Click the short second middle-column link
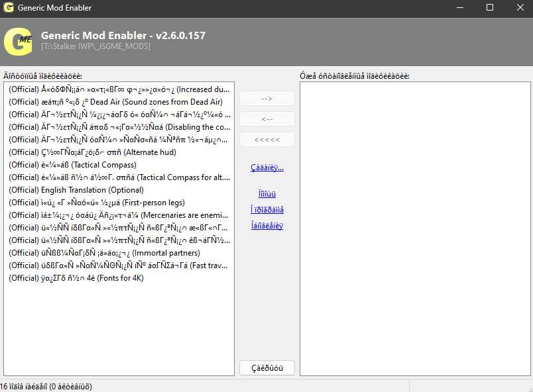Viewport: 533px width, 392px height. (x=267, y=194)
